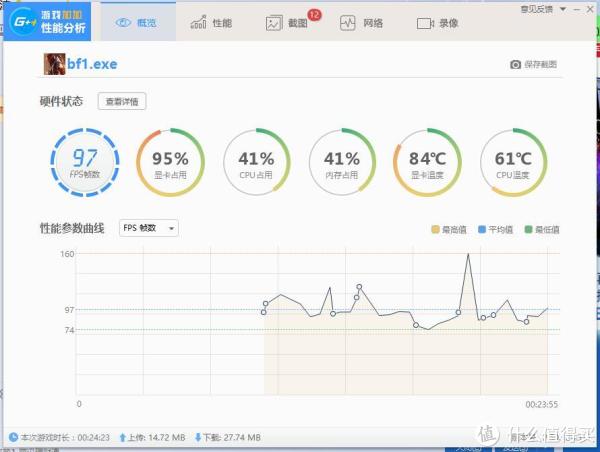Screen dimensions: 600x452
Task: Click the bf1.exe game icon
Action: tap(53, 64)
